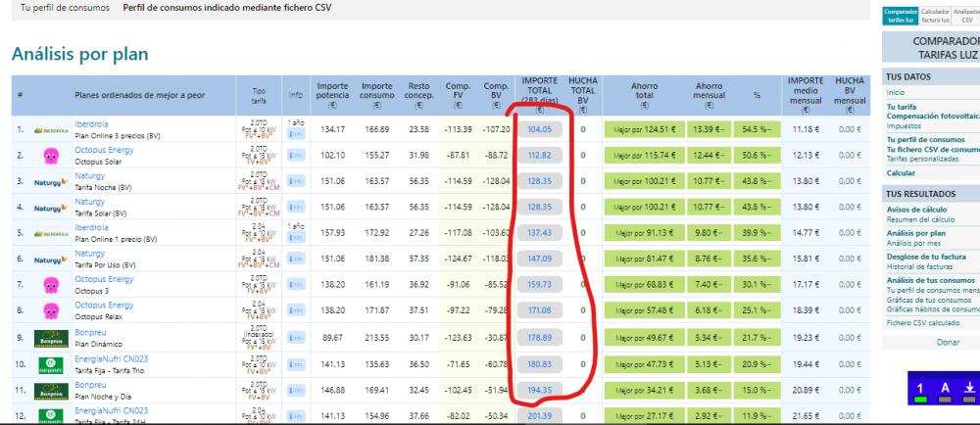This screenshot has height=425, width=980.
Task: Open the Gráficas hábitos de consumo link
Action: point(933,308)
